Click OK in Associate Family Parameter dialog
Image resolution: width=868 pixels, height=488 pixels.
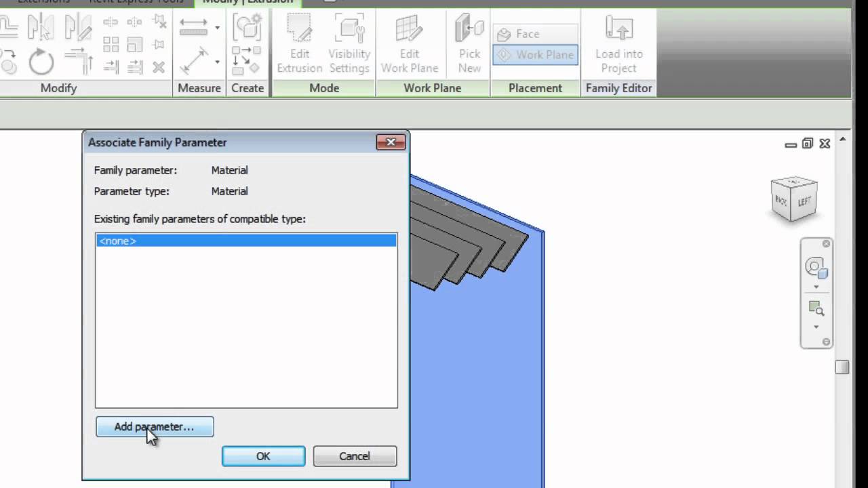(x=263, y=456)
